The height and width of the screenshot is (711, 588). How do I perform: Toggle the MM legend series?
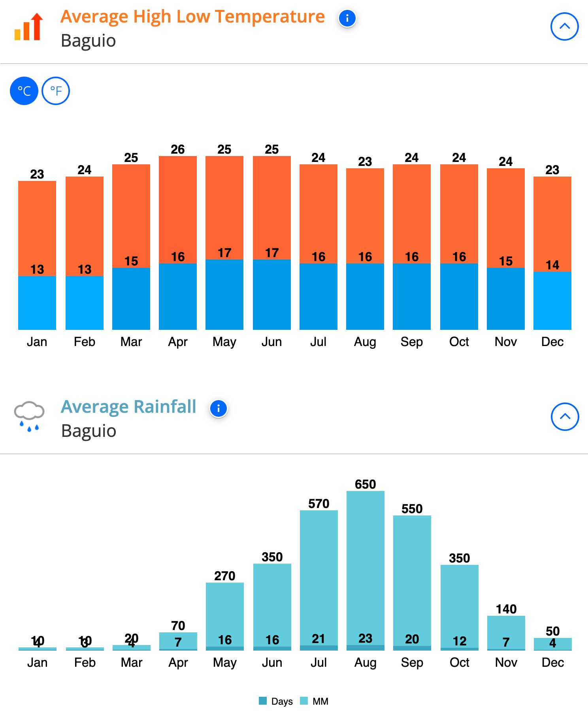click(x=314, y=701)
